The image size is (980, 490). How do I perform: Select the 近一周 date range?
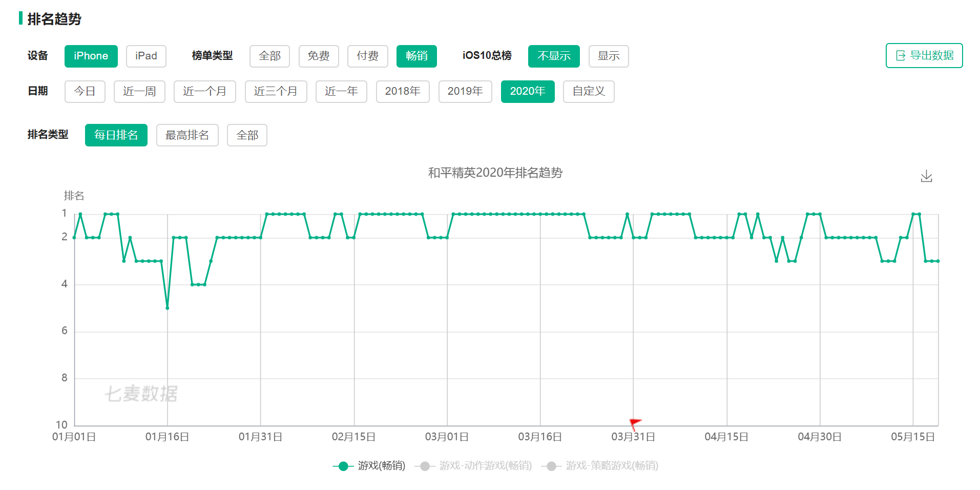(x=139, y=91)
